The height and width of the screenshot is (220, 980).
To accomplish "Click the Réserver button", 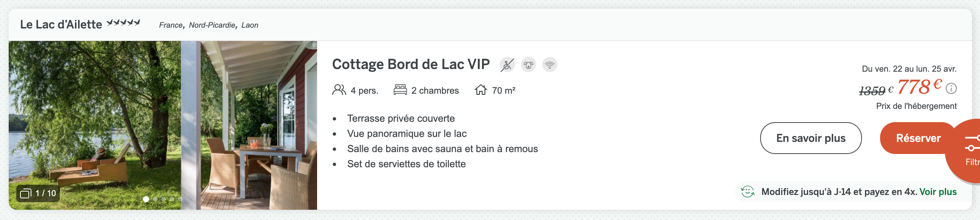I will 918,138.
